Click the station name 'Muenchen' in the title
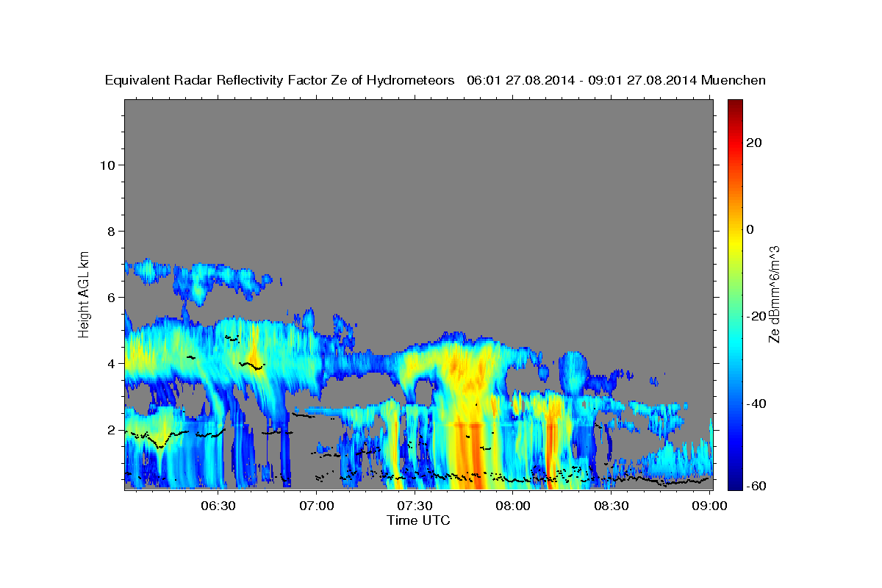The image size is (882, 588). tap(734, 80)
